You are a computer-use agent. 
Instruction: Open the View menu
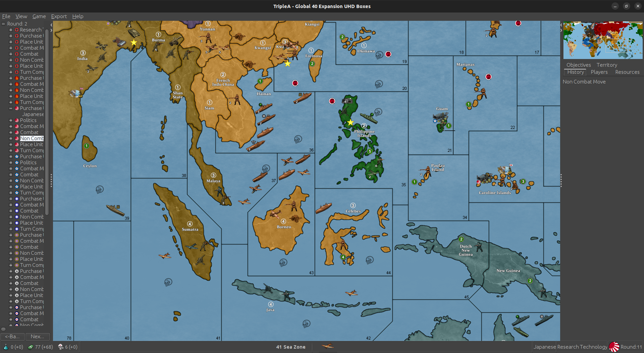(x=21, y=16)
